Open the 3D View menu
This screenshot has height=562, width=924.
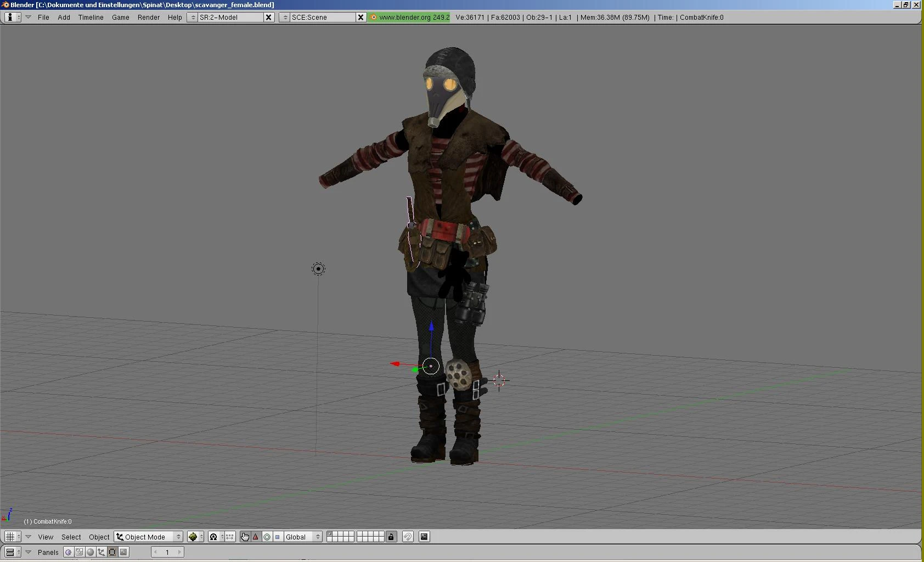click(46, 537)
